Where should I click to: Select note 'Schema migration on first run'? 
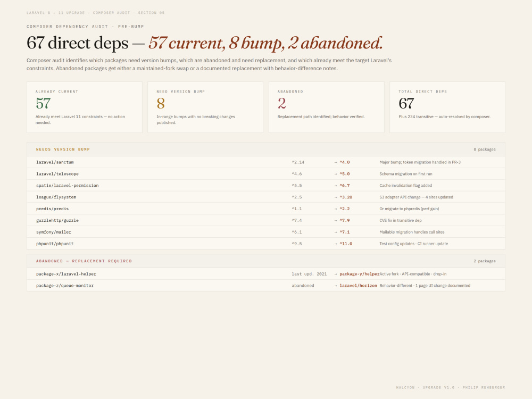pyautogui.click(x=406, y=174)
